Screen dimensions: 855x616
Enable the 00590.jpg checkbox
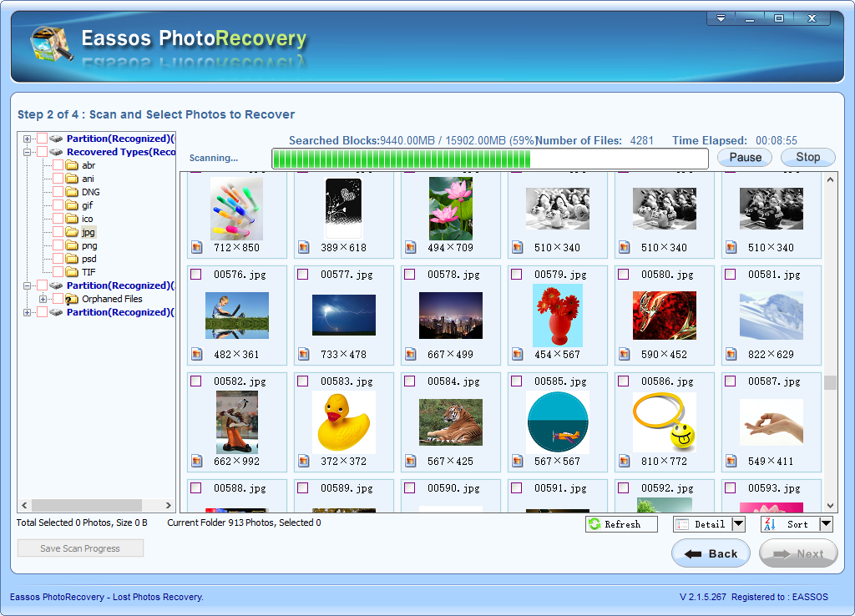(x=409, y=488)
